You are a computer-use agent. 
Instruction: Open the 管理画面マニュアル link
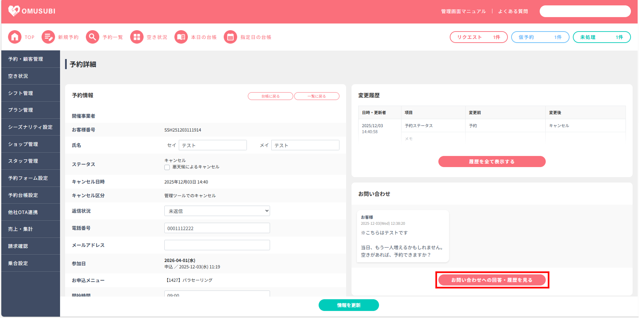463,11
